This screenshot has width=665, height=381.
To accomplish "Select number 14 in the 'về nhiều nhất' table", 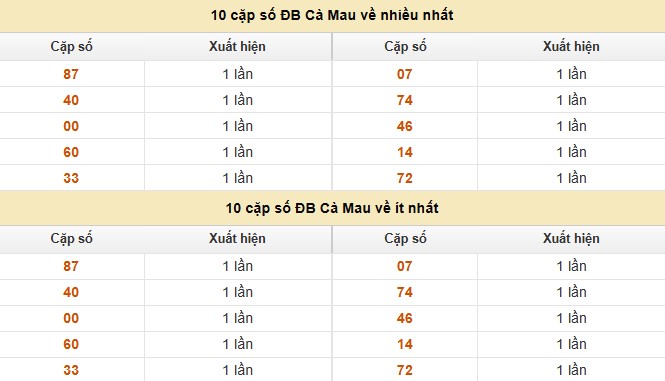I will point(405,152).
